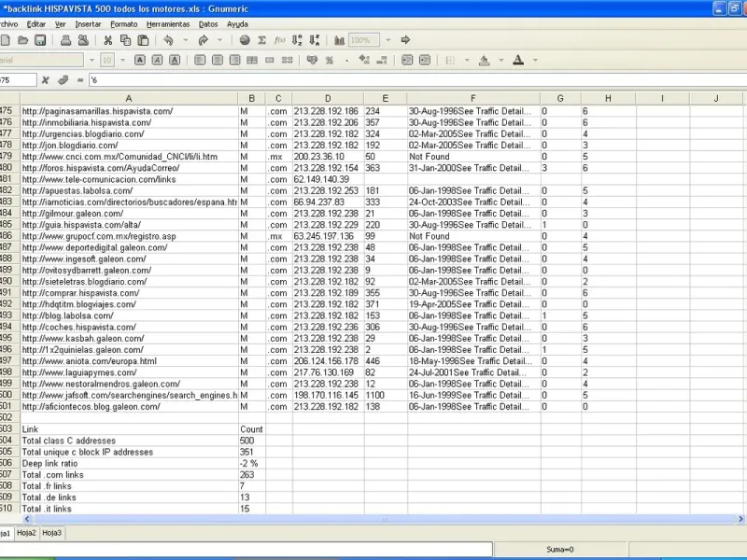747x560 pixels.
Task: Switch to the Hoja2 sheet tab
Action: [x=26, y=533]
